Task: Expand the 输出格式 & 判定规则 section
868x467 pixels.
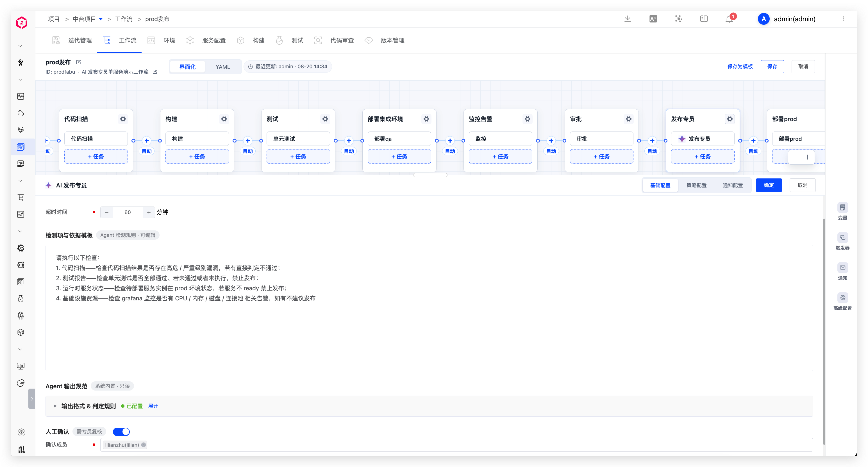Action: point(153,406)
